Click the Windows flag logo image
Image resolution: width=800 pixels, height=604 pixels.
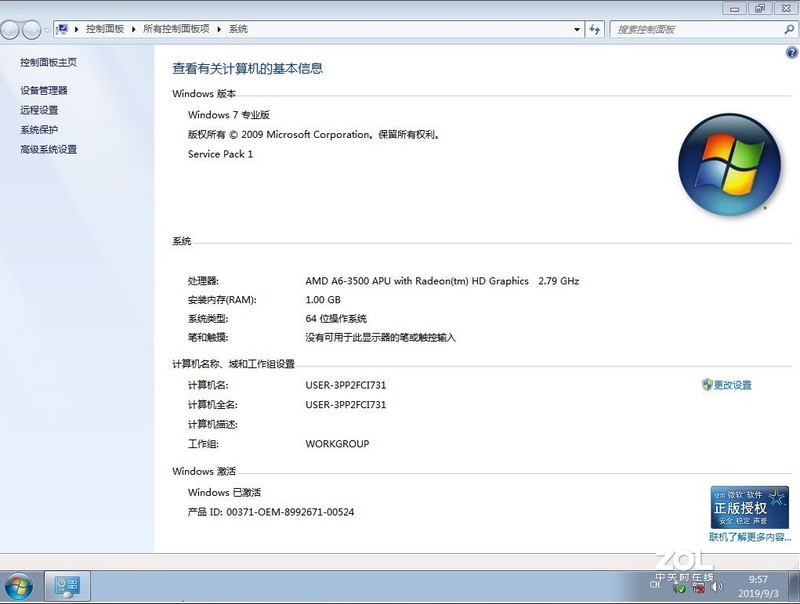click(729, 163)
